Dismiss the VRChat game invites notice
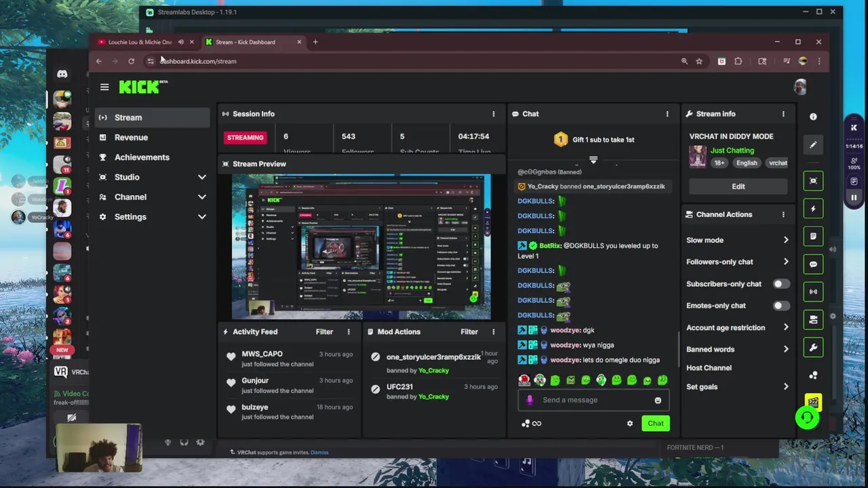Viewport: 868px width, 488px height. pyautogui.click(x=319, y=452)
